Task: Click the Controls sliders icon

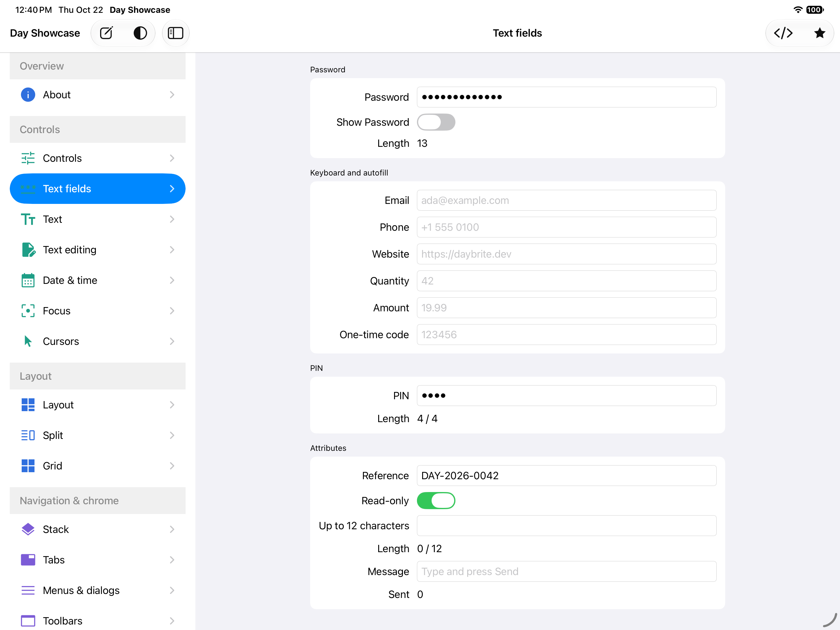Action: pyautogui.click(x=28, y=158)
